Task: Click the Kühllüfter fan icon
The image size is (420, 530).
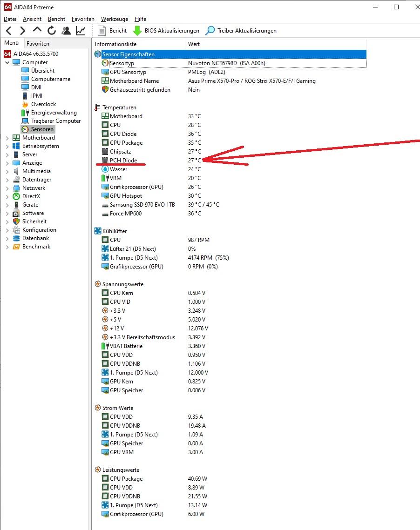Action: point(98,231)
